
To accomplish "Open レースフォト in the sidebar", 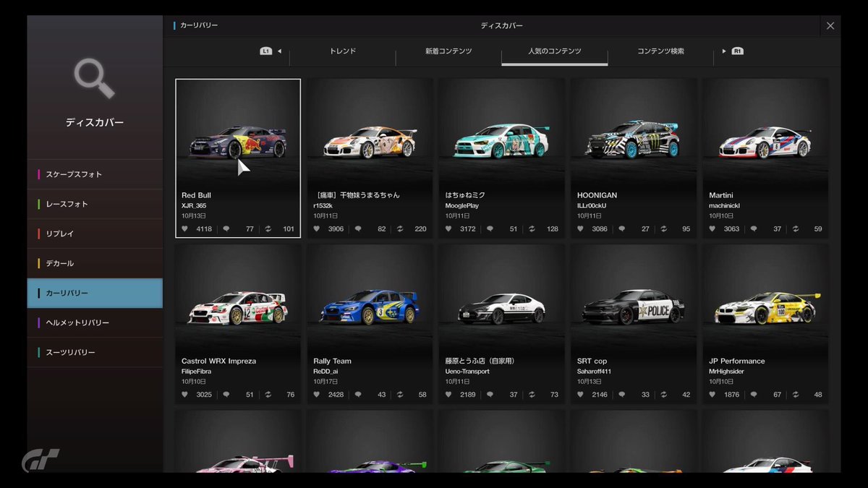I will [95, 204].
